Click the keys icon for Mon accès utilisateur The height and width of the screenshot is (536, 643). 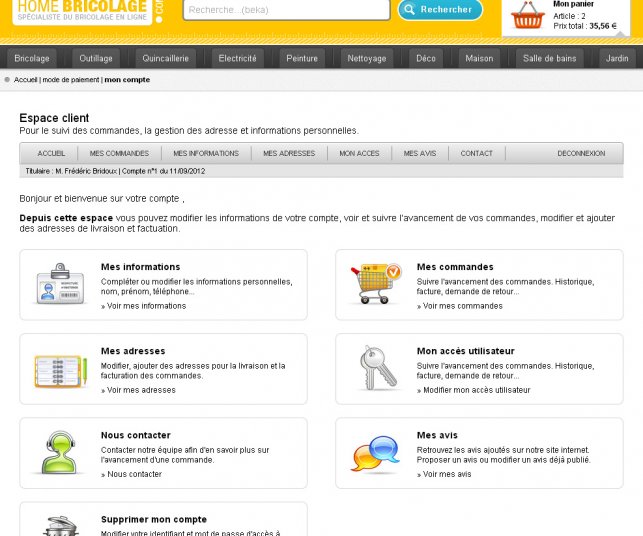pos(378,367)
